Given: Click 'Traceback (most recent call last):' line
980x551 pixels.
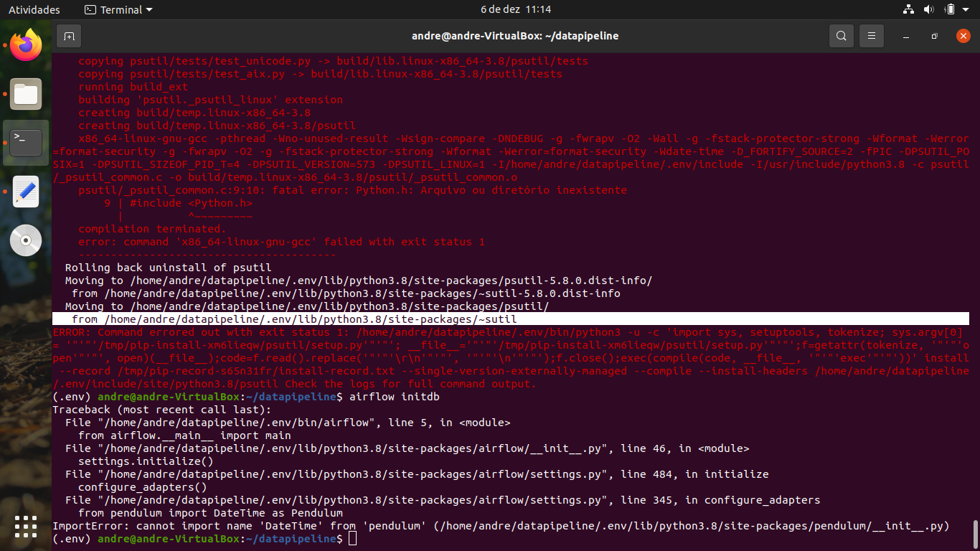Looking at the screenshot, I should click(x=162, y=410).
